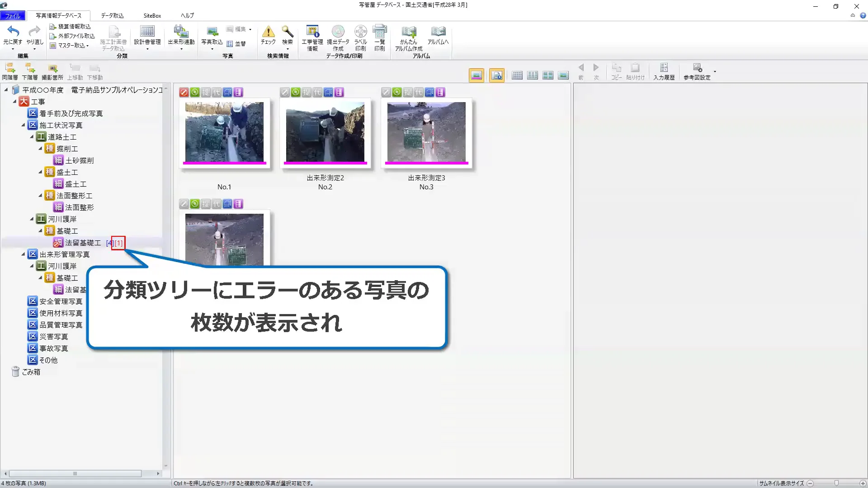This screenshot has width=868, height=488.
Task: Toggle red prohibition flag on photo No.1
Action: [184, 92]
